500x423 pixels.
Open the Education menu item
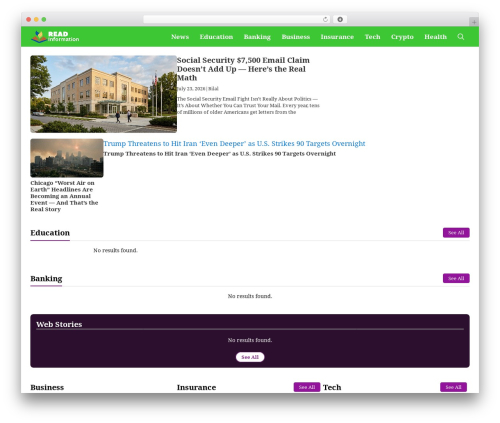click(216, 37)
